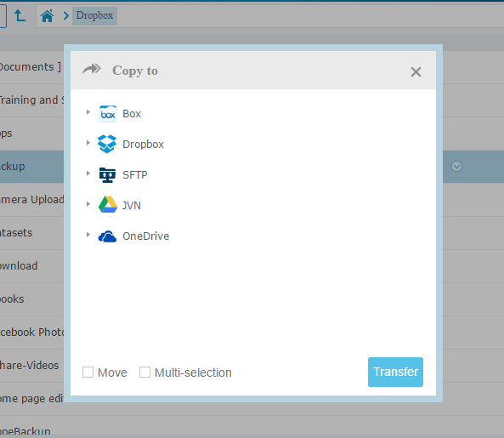
Task: Expand the OneDrive tree node
Action: click(88, 235)
